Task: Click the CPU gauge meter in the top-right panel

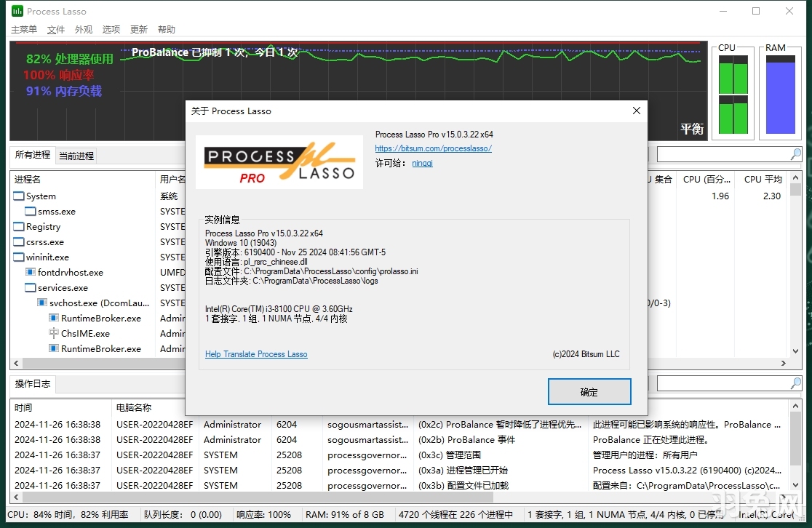Action: [733, 97]
